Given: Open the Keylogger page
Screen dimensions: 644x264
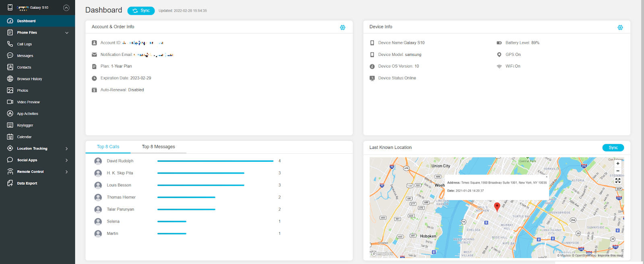Looking at the screenshot, I should (x=25, y=125).
